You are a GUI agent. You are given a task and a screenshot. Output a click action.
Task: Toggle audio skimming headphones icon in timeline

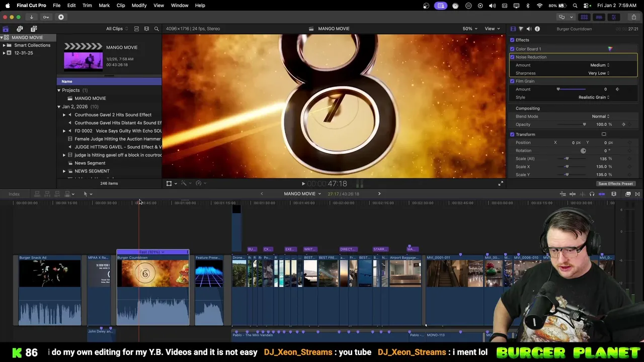click(592, 194)
